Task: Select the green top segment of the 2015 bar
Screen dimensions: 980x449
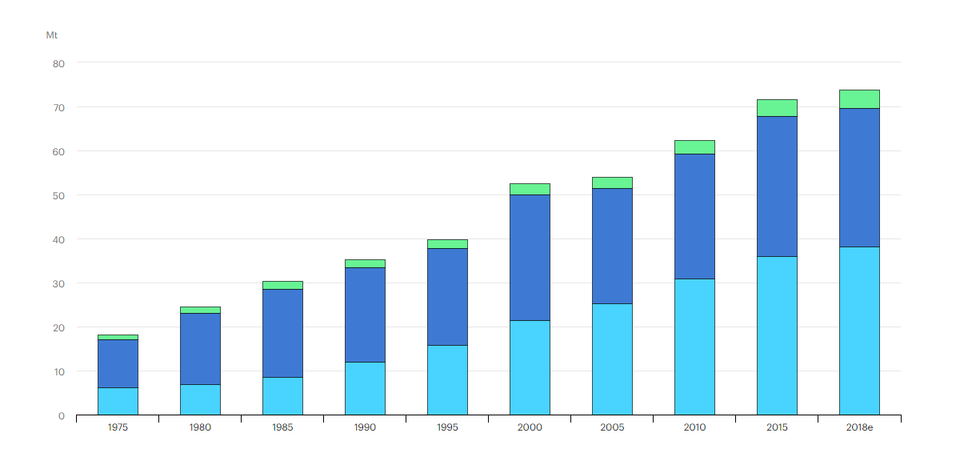Action: 777,108
